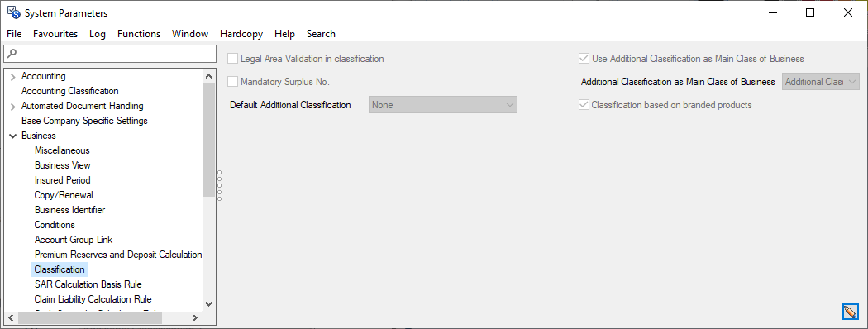Viewport: 868px width, 329px height.
Task: Select Copy/Renewal tree item
Action: click(64, 195)
